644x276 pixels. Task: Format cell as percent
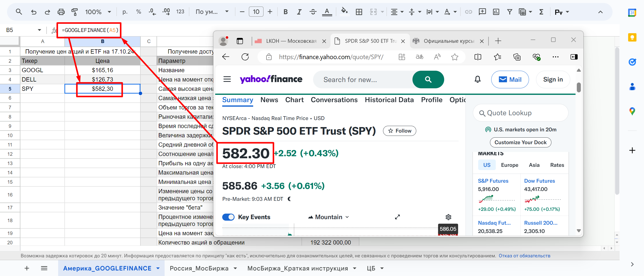(x=138, y=12)
